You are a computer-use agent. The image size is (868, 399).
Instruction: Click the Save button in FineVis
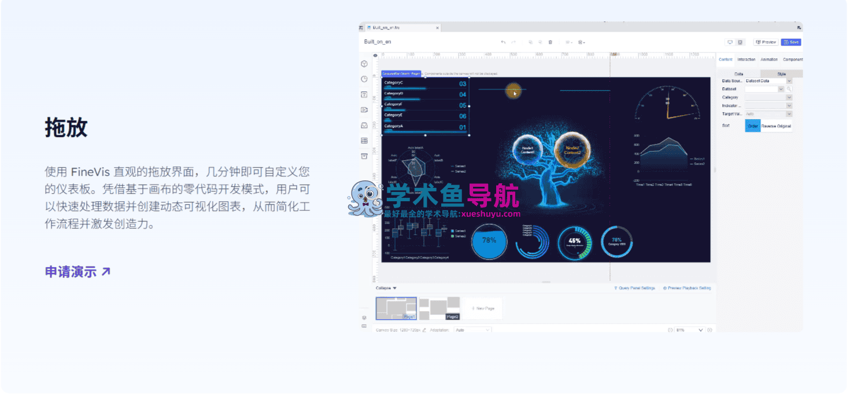(x=791, y=42)
